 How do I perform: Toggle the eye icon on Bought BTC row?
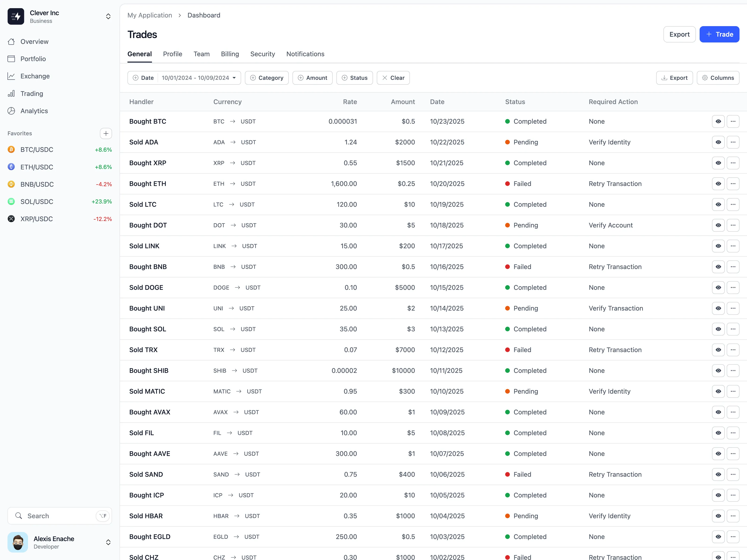[718, 122]
